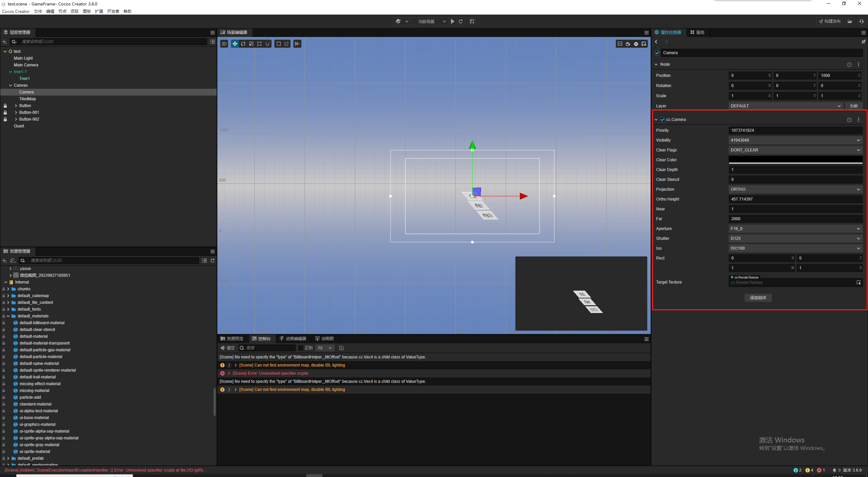Click the Layer Edit button
Viewport: 868px width, 477px height.
coord(854,106)
